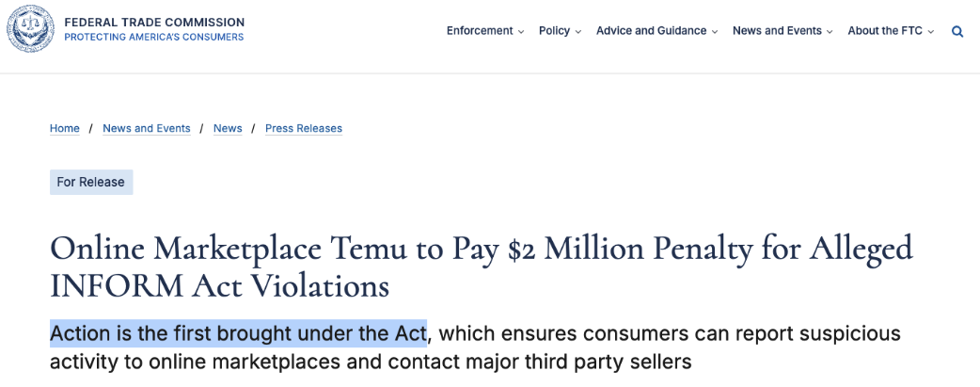
Task: Navigate to Press Releases breadcrumb
Action: [304, 128]
